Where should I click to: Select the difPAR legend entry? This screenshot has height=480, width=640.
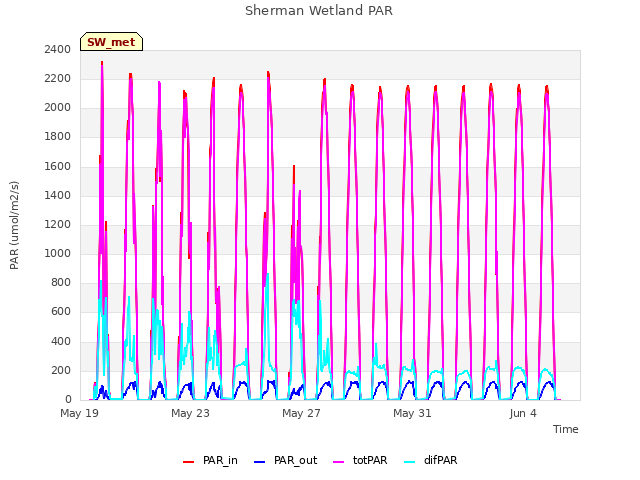point(431,460)
